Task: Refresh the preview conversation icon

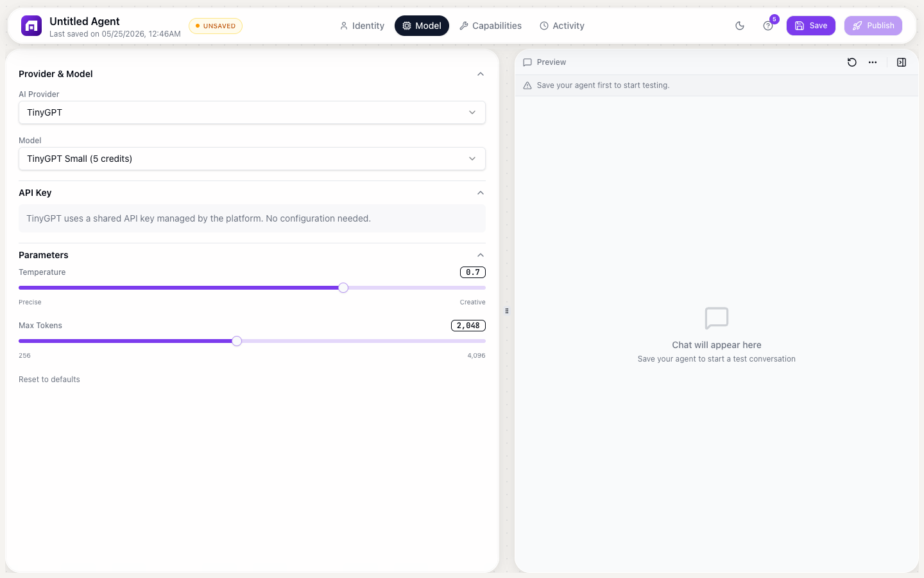Action: pyautogui.click(x=852, y=62)
